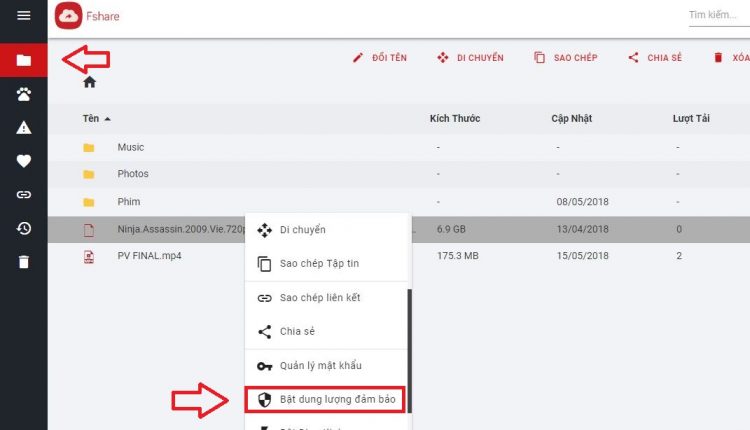Click the Ninja.Assassin file type icon
This screenshot has width=750, height=430.
(x=88, y=230)
